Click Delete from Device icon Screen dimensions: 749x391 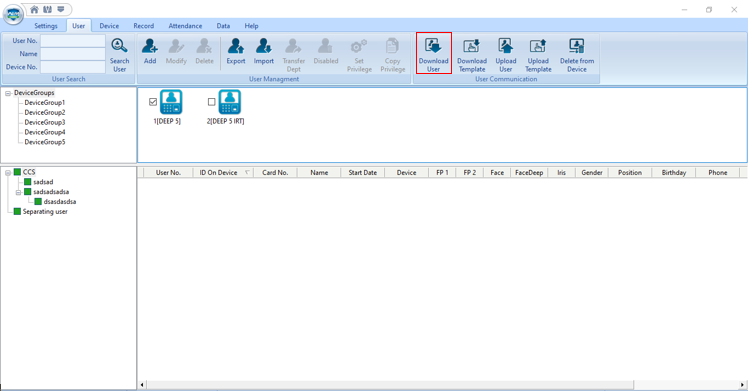pos(577,46)
